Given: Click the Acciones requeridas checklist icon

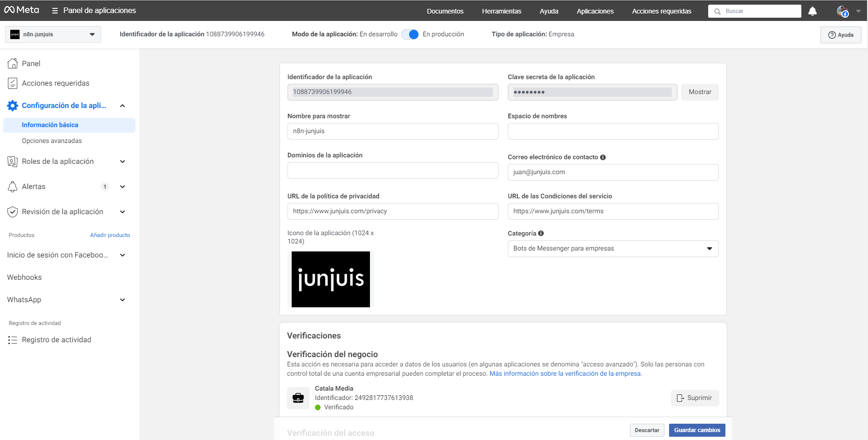Looking at the screenshot, I should coord(13,83).
